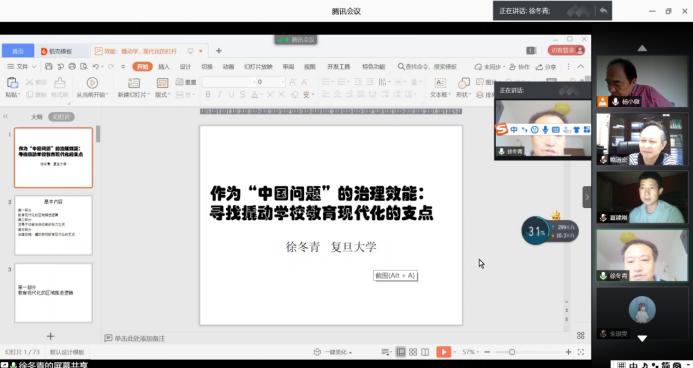Toggle Underline formatting

(x=231, y=95)
